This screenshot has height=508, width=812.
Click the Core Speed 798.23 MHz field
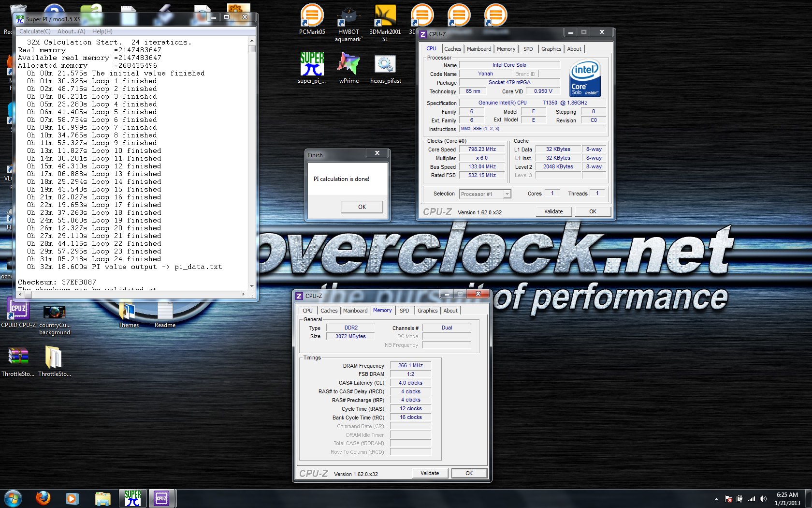point(482,149)
